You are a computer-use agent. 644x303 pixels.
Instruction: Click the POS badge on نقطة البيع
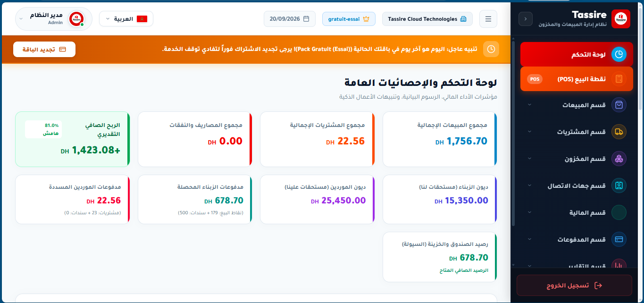point(535,79)
